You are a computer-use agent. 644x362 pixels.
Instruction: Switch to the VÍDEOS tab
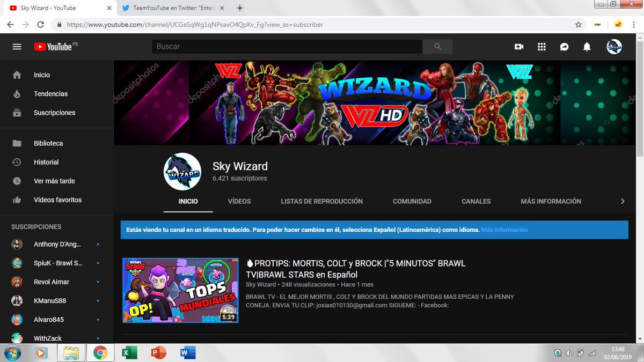pos(239,202)
